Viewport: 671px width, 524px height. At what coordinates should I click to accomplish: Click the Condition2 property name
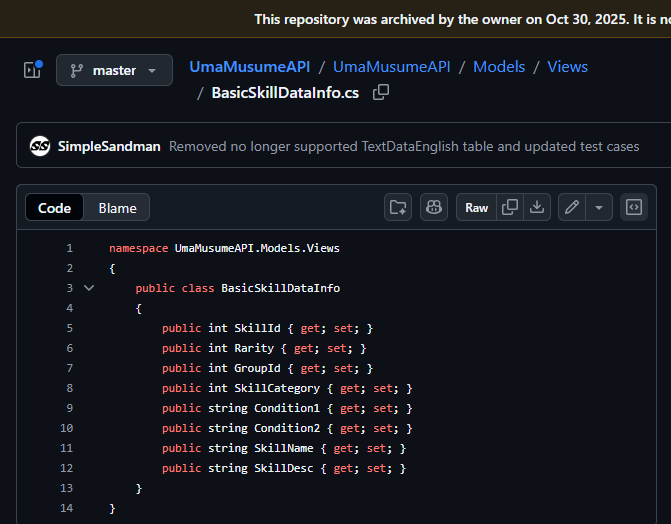[287, 428]
